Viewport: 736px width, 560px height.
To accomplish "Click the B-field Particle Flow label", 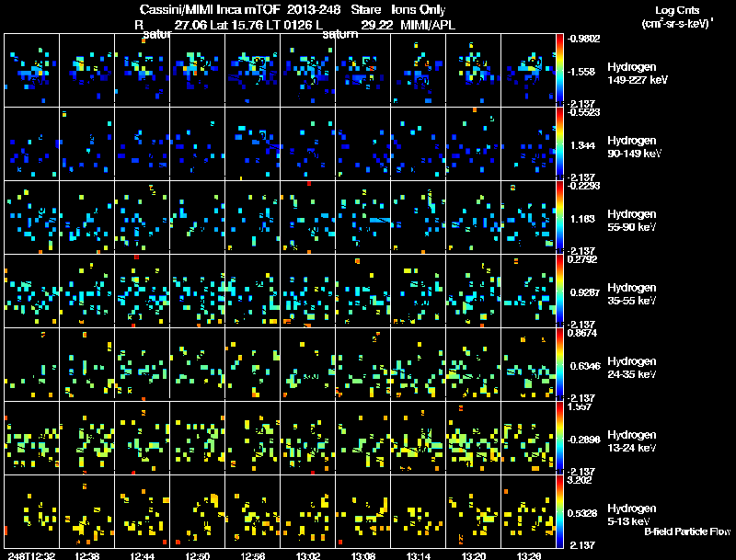I will point(686,531).
